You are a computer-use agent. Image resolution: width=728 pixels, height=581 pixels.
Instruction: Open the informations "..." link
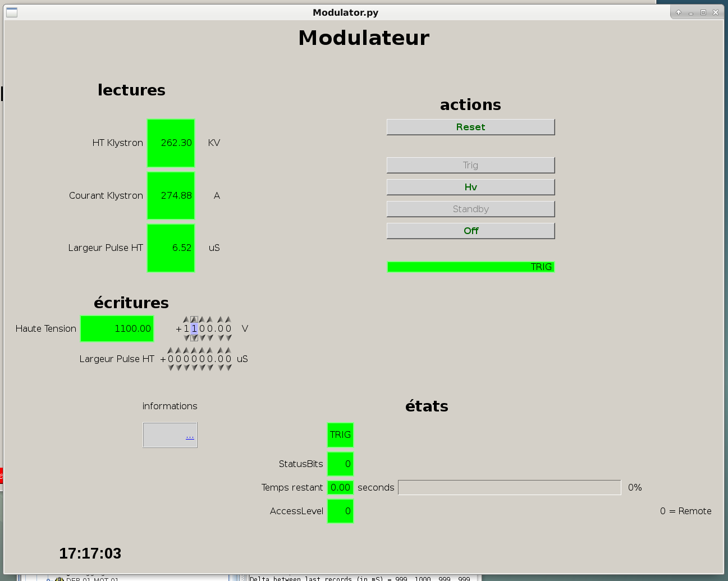coord(190,436)
